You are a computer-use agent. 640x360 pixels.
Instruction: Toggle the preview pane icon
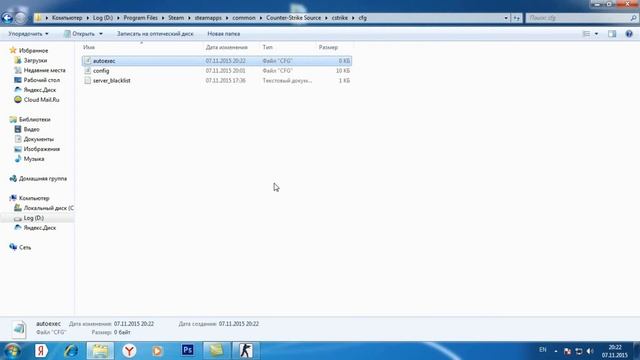pos(612,34)
